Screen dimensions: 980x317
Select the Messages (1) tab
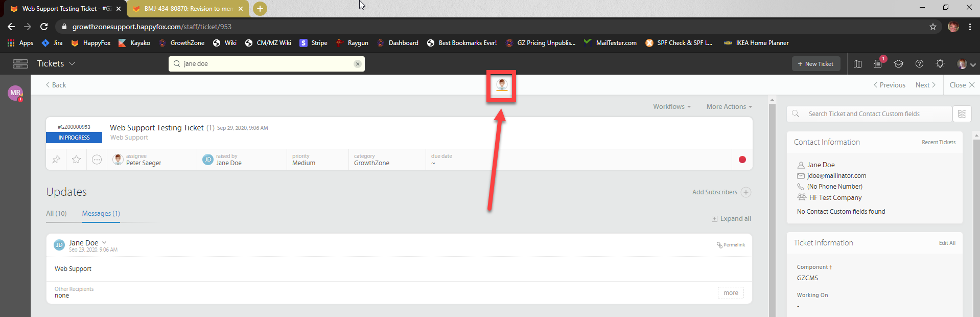pos(101,213)
